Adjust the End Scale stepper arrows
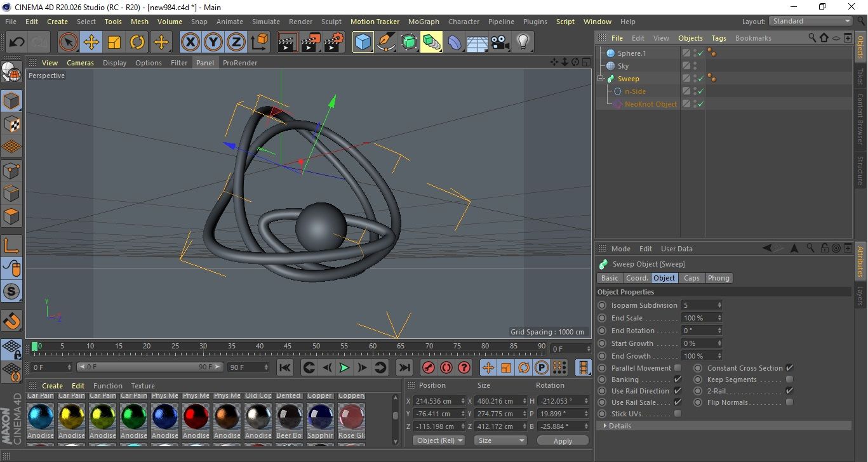Viewport: 868px width, 462px height. [x=719, y=318]
